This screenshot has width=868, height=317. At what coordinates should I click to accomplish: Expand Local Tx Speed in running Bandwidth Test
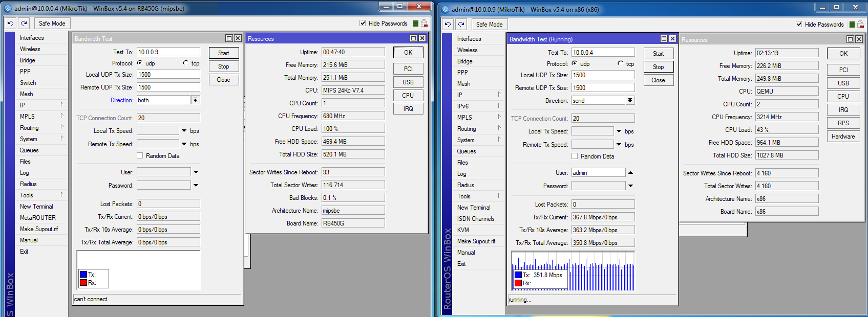619,131
